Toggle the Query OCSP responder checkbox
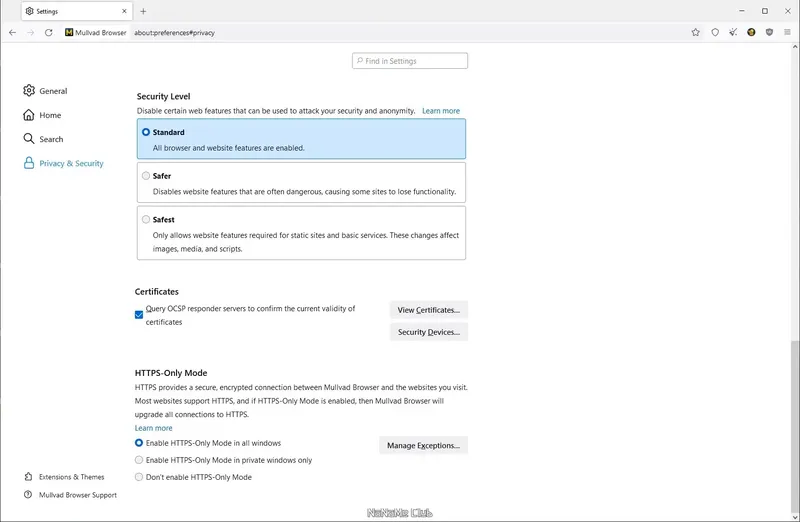Image resolution: width=800 pixels, height=522 pixels. point(139,315)
